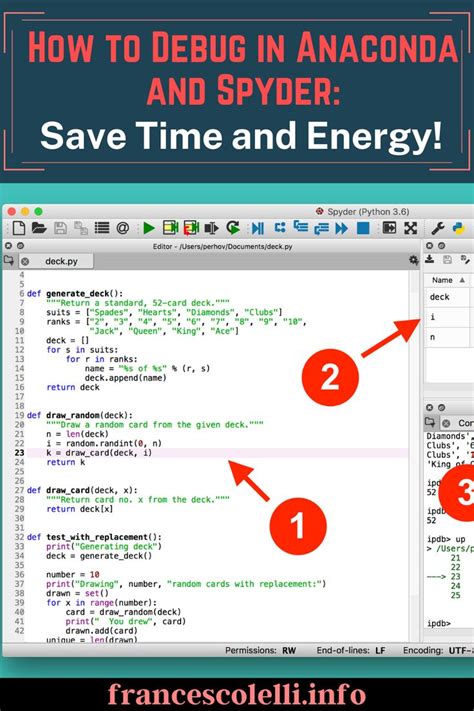Toggle the sort arrow beside Name

click(462, 280)
